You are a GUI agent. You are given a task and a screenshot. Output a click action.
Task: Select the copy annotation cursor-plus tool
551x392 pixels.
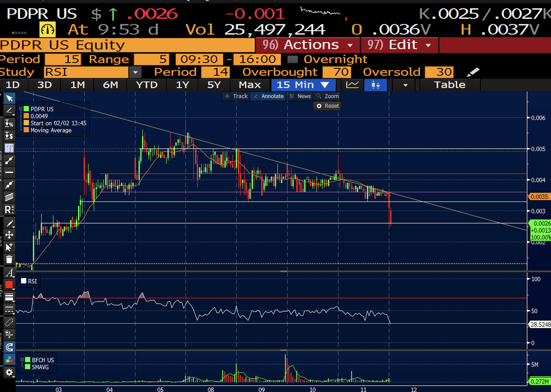point(9,247)
